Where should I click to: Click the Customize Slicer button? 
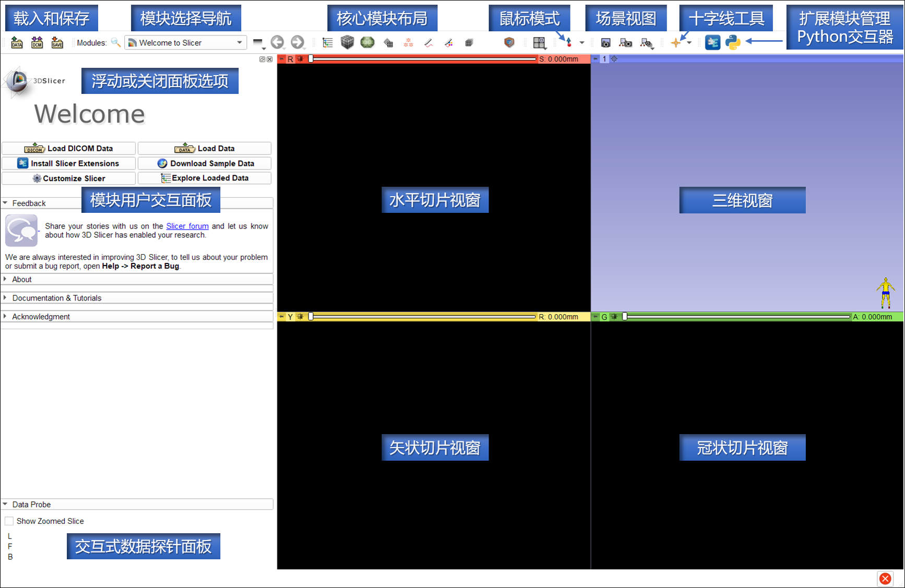pos(68,178)
